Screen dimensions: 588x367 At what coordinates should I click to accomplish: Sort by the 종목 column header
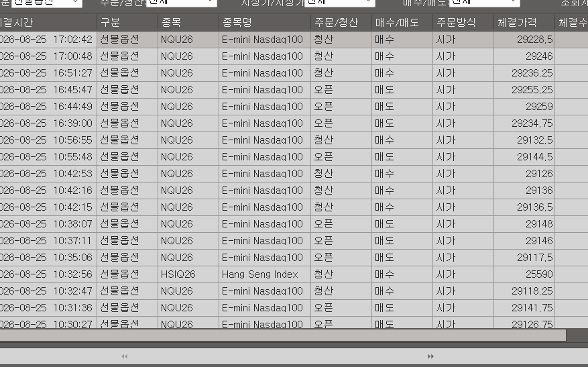click(x=188, y=23)
